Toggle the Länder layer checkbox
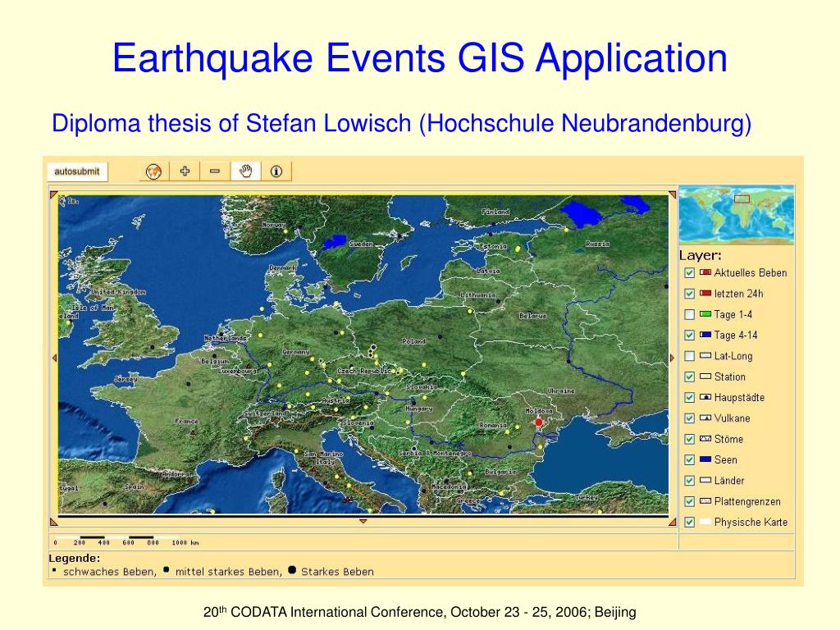Viewport: 840px width, 630px height. click(x=689, y=481)
